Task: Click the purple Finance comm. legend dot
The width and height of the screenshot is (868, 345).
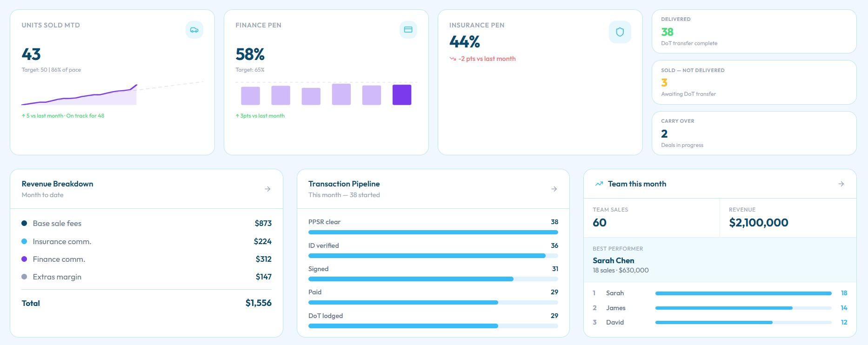Action: tap(24, 259)
